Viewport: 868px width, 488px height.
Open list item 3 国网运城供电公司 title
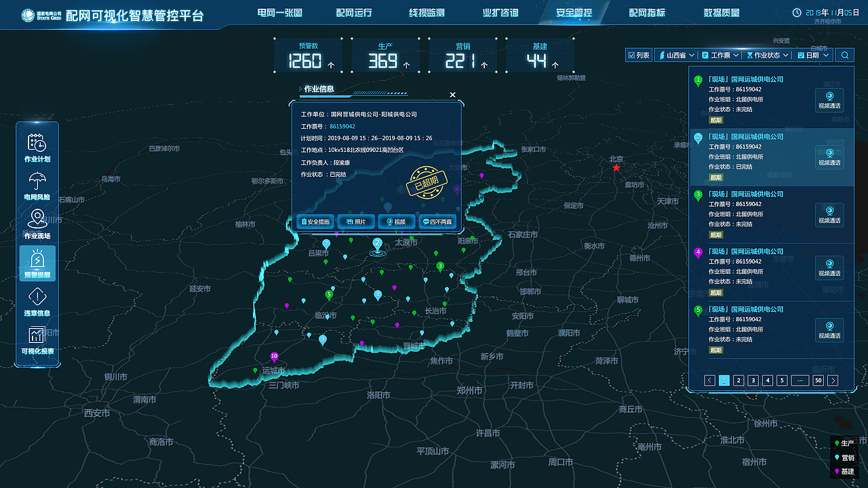coord(745,194)
